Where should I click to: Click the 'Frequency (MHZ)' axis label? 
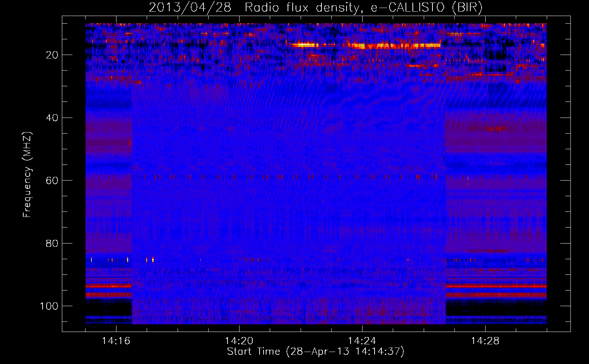[27, 175]
